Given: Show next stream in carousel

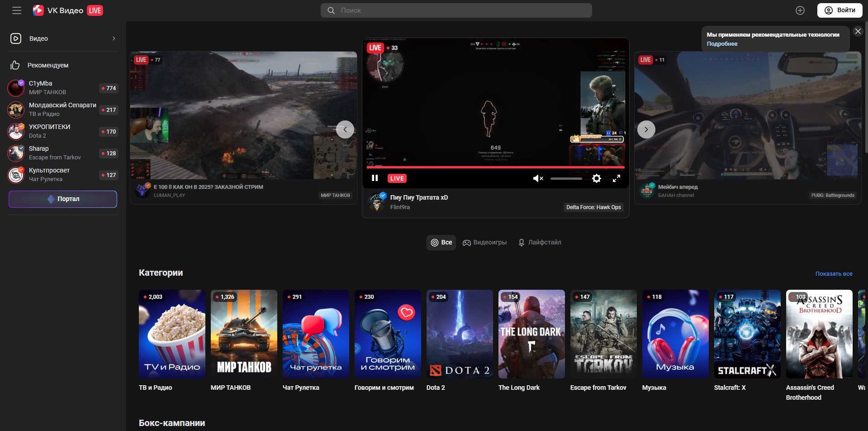Looking at the screenshot, I should 646,129.
